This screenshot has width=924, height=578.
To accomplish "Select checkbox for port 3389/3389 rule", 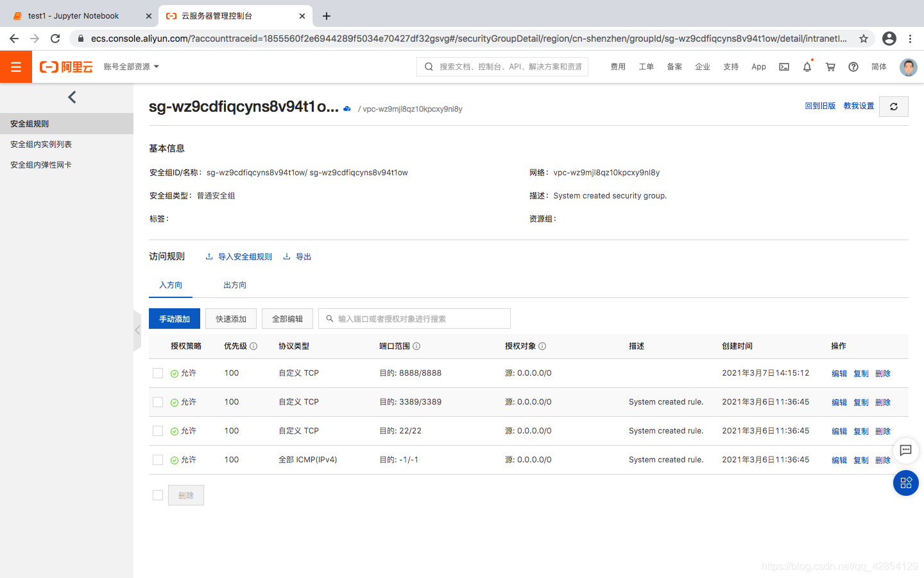I will tap(158, 402).
